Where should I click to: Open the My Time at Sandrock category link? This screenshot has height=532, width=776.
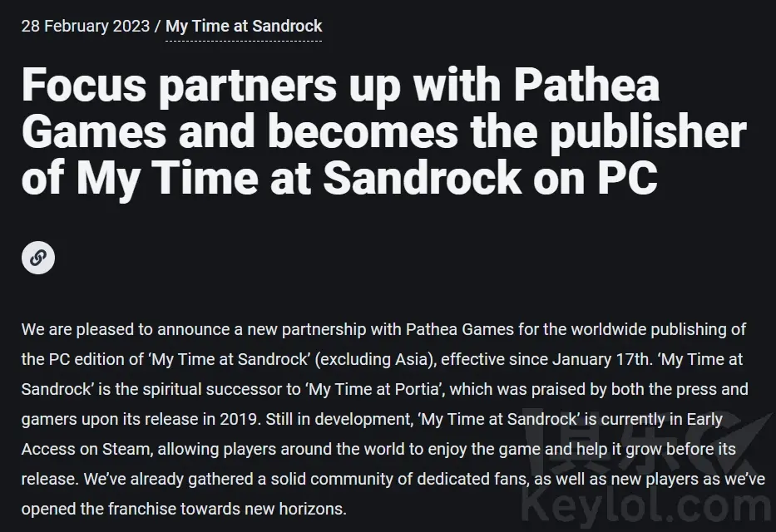point(244,26)
